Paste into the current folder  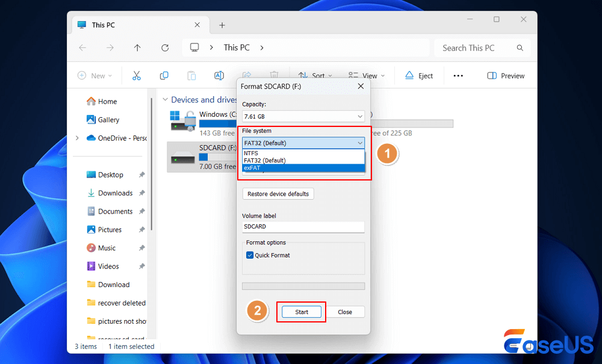pos(191,75)
